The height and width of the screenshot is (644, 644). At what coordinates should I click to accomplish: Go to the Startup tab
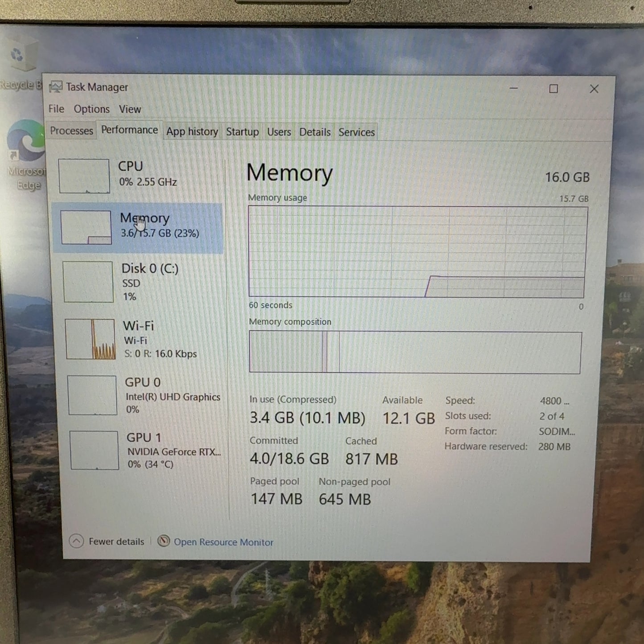tap(242, 132)
